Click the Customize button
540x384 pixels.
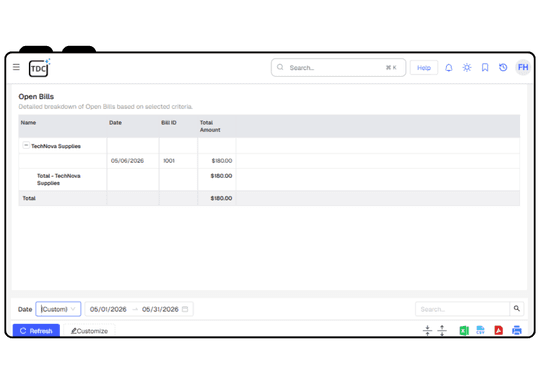[89, 331]
